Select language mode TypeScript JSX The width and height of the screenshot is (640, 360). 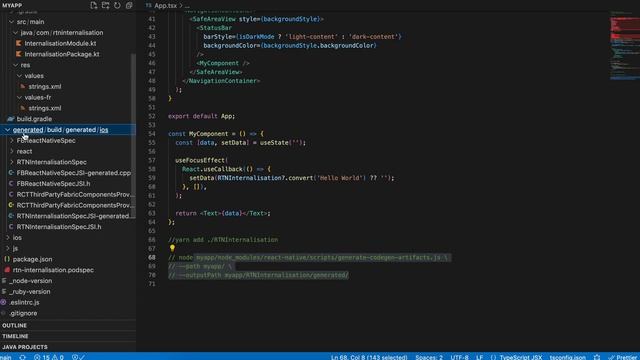pyautogui.click(x=521, y=357)
